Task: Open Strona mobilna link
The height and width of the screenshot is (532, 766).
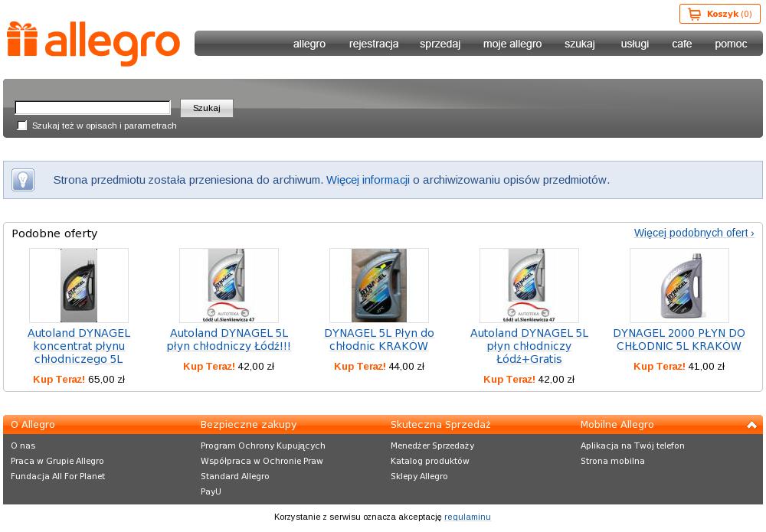Action: click(613, 461)
